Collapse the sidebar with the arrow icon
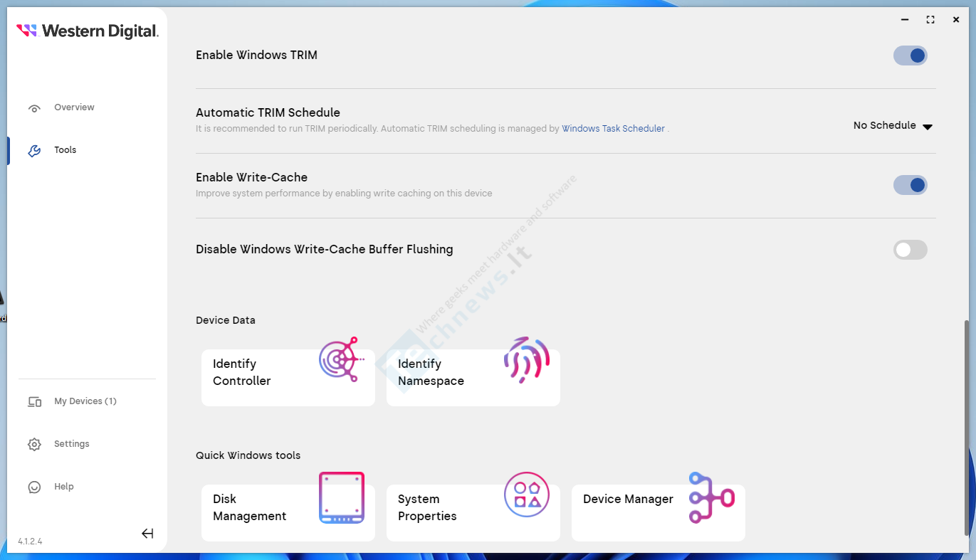976x560 pixels. pos(147,534)
